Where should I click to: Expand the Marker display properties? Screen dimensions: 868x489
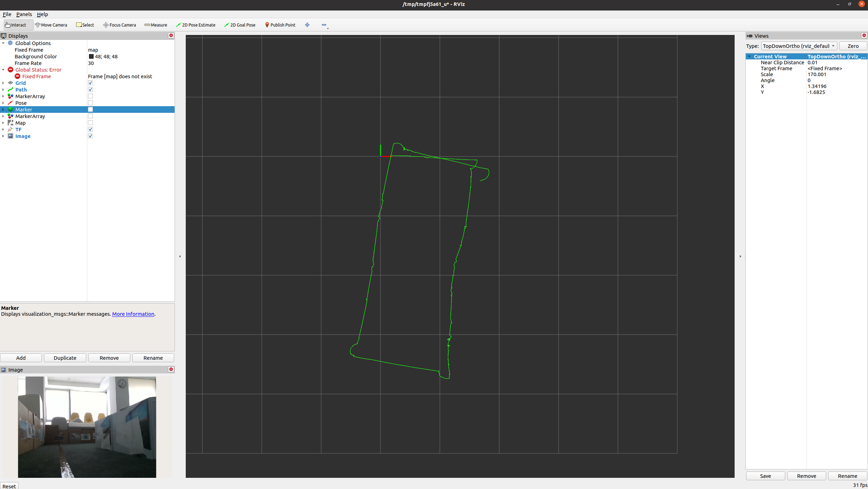point(3,109)
